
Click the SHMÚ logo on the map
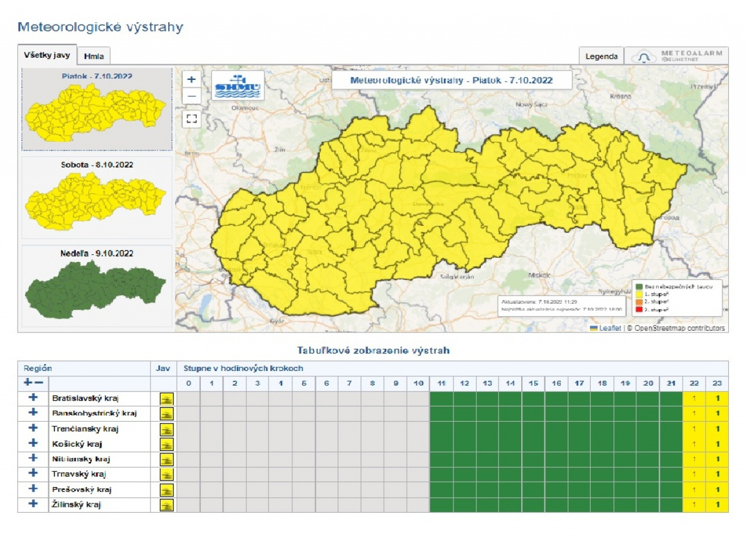click(x=238, y=86)
